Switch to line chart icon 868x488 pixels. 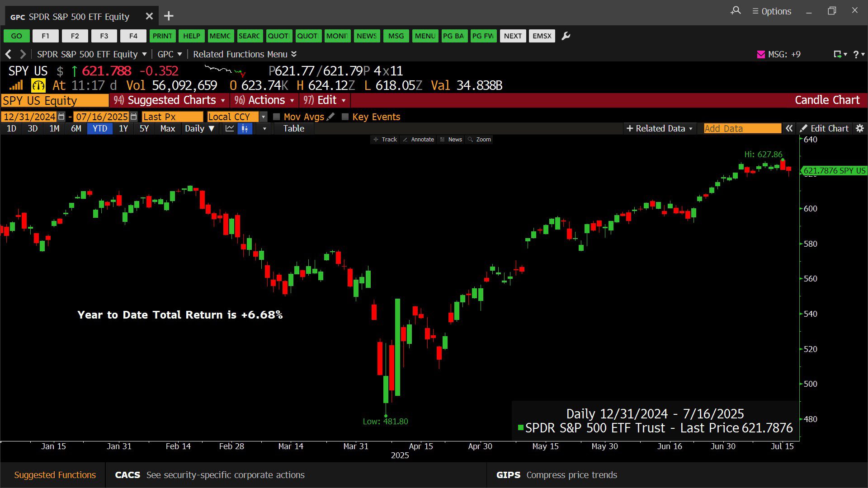[230, 129]
